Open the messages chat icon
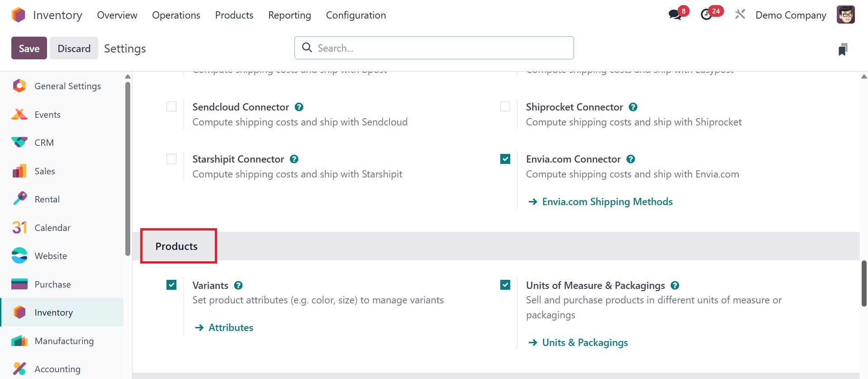The height and width of the screenshot is (379, 868). pyautogui.click(x=675, y=15)
